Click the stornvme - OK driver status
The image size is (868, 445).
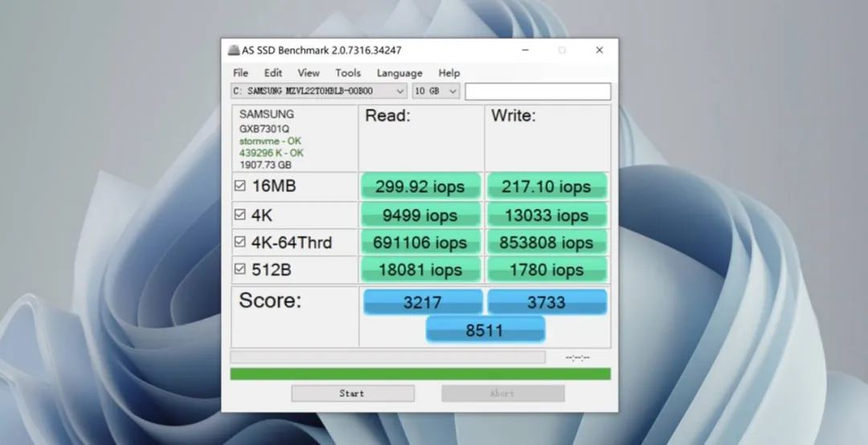(x=270, y=141)
